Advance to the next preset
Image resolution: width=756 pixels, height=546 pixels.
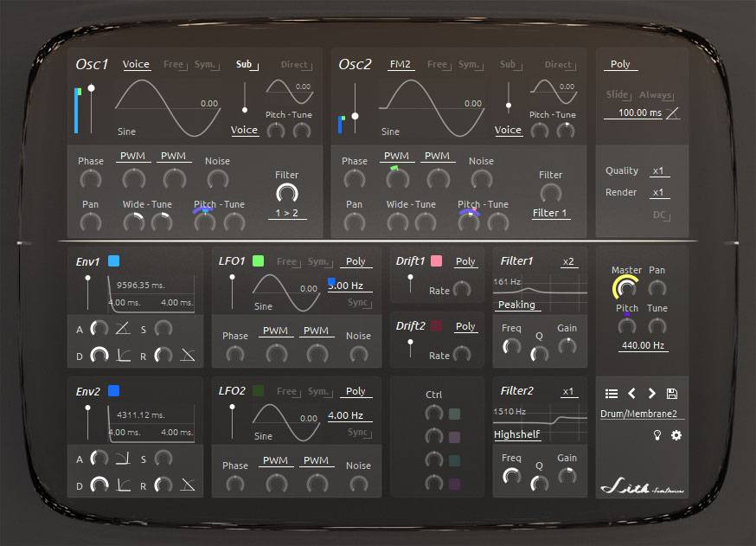click(651, 394)
